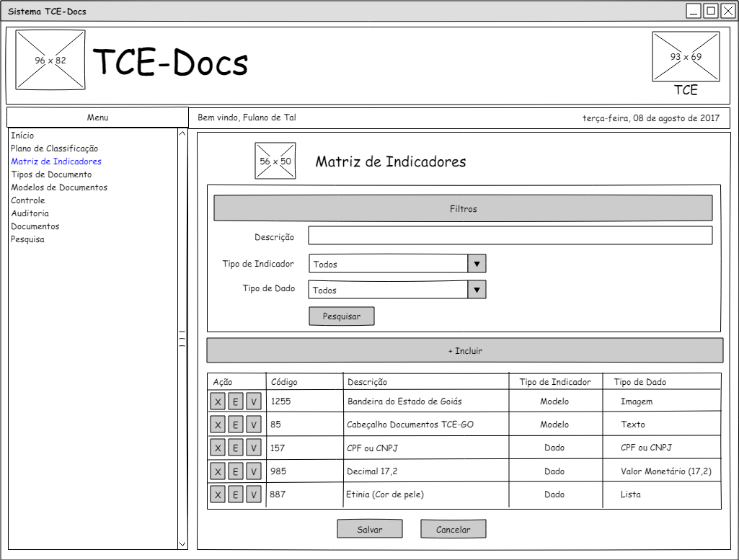
Task: Click X button for Decimal 17,2 row
Action: point(217,471)
